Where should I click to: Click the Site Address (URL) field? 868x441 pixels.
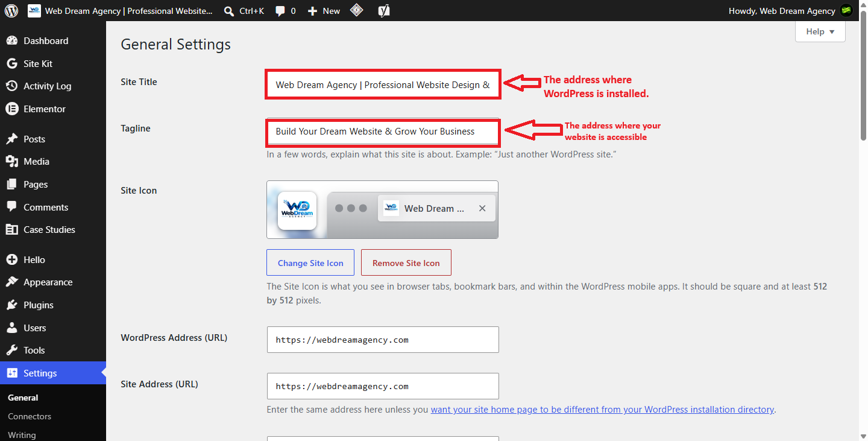click(x=383, y=386)
